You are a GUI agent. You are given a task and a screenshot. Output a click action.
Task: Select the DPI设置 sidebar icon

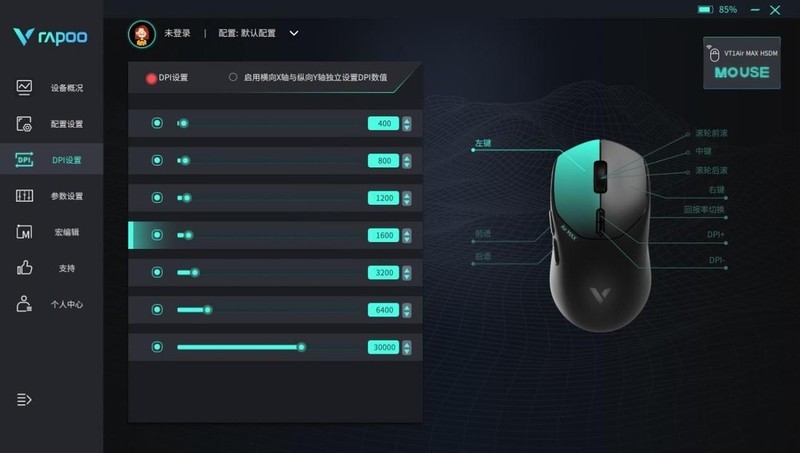(x=24, y=160)
